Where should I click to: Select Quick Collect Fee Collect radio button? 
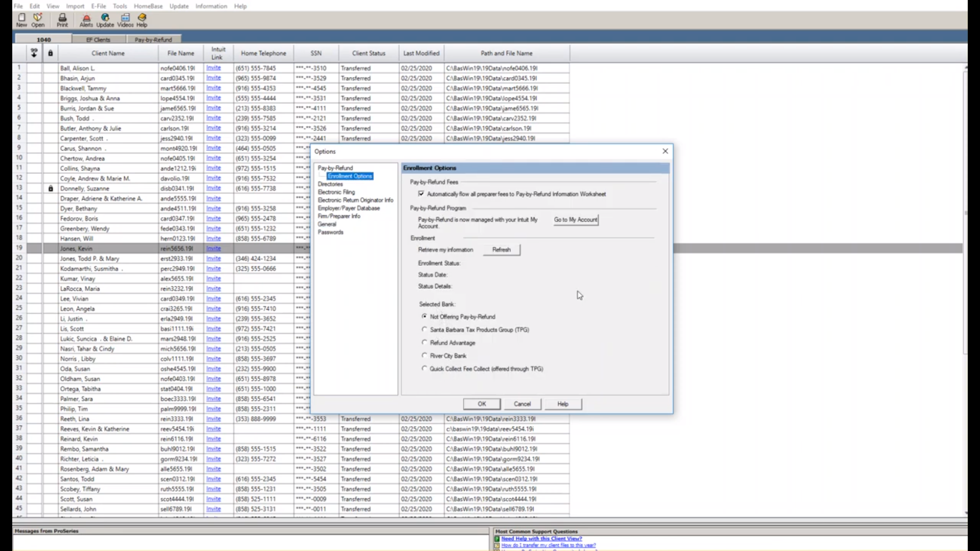coord(424,368)
